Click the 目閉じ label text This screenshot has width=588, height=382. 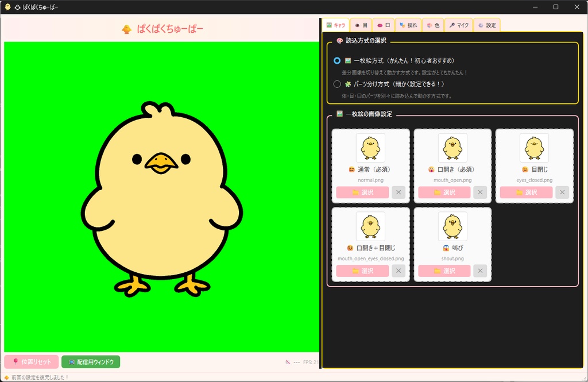(539, 169)
